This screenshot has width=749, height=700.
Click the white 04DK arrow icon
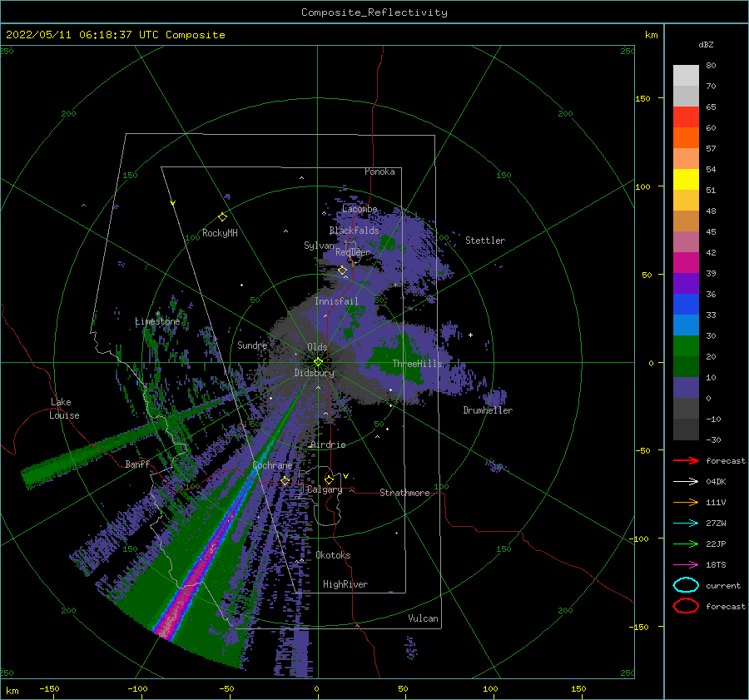click(x=686, y=482)
